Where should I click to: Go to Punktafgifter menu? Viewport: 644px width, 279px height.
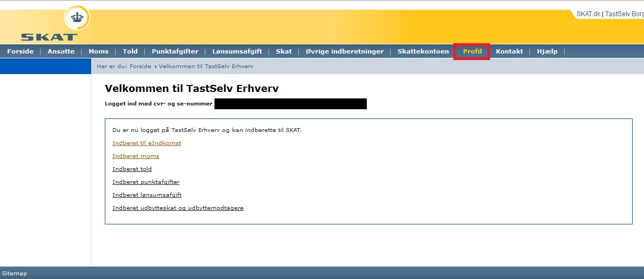(175, 51)
